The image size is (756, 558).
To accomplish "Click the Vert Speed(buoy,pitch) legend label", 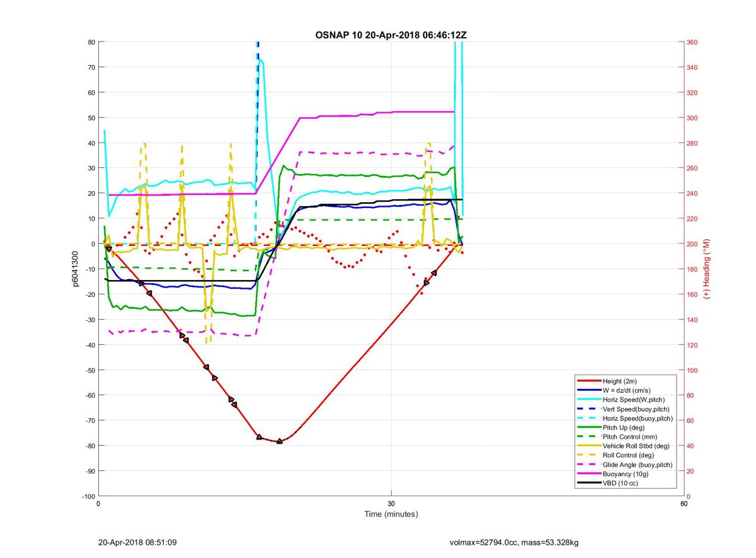I will pyautogui.click(x=637, y=409).
